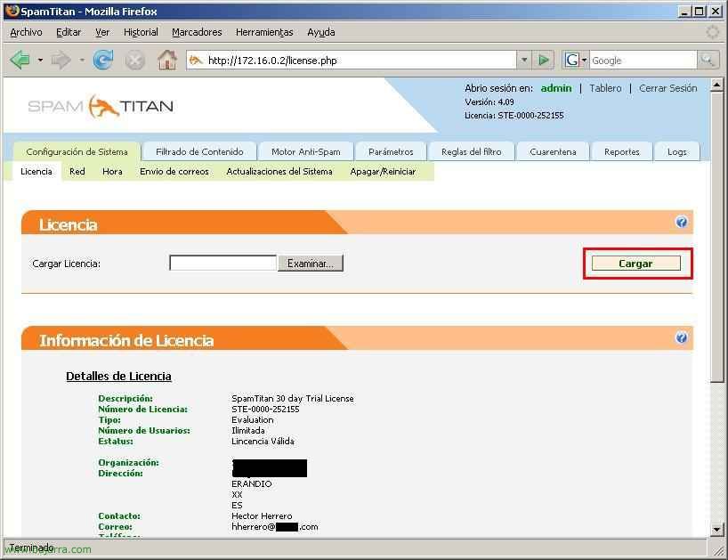Select the Licencia sub-tab
Image resolution: width=728 pixels, height=560 pixels.
point(36,171)
